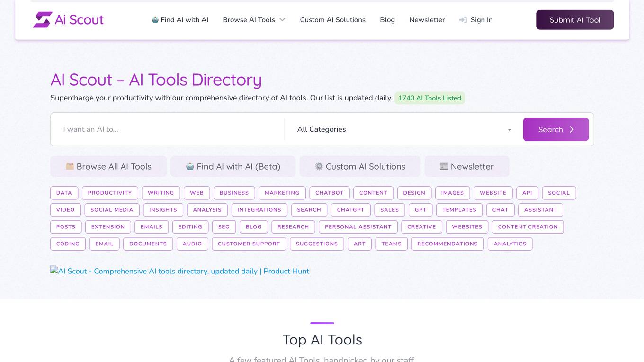Select the ASSISTANT tag
Viewport: 644px width, 362px height.
[540, 210]
